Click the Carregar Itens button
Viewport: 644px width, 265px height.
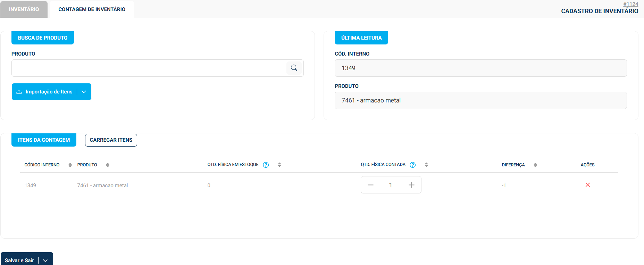111,140
